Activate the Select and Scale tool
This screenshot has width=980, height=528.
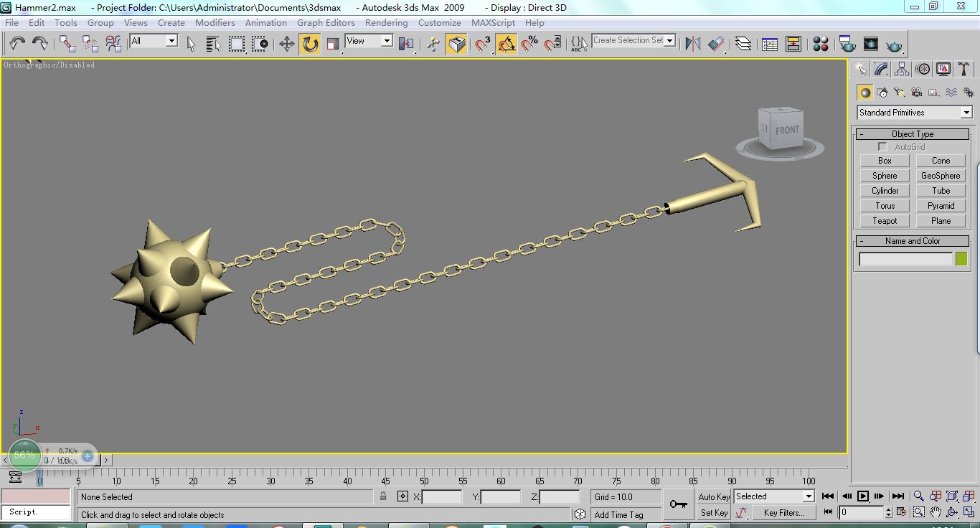tap(333, 44)
